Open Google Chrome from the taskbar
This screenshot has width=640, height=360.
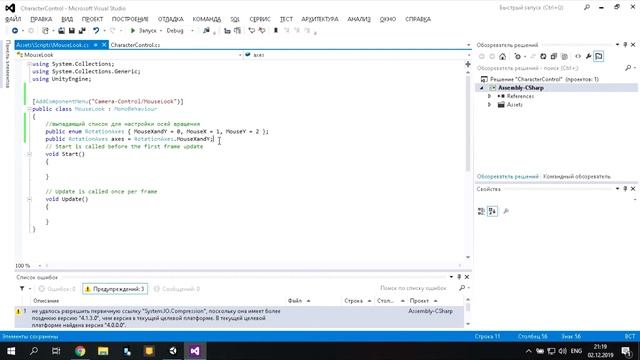[80, 351]
